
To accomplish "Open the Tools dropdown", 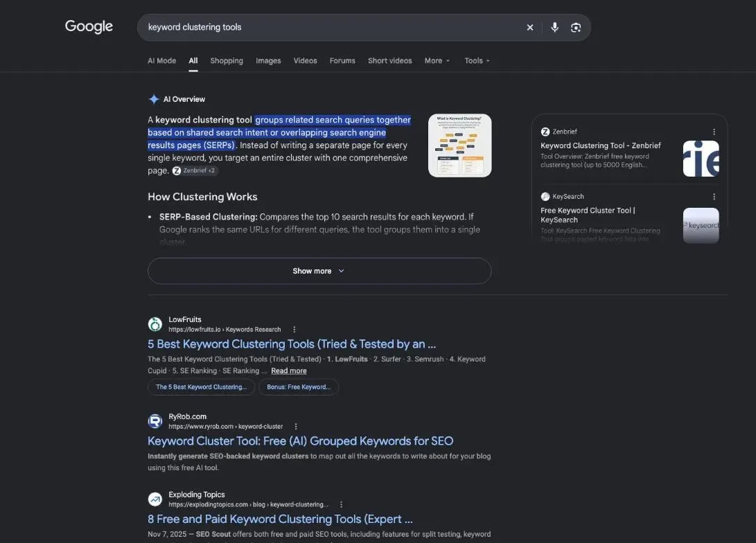I will click(477, 61).
